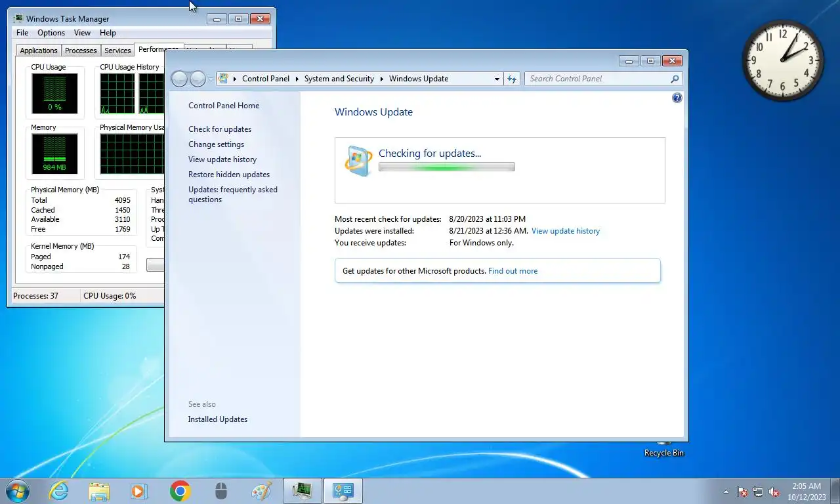
Task: Click the CPU Usage meter graph
Action: click(x=54, y=93)
